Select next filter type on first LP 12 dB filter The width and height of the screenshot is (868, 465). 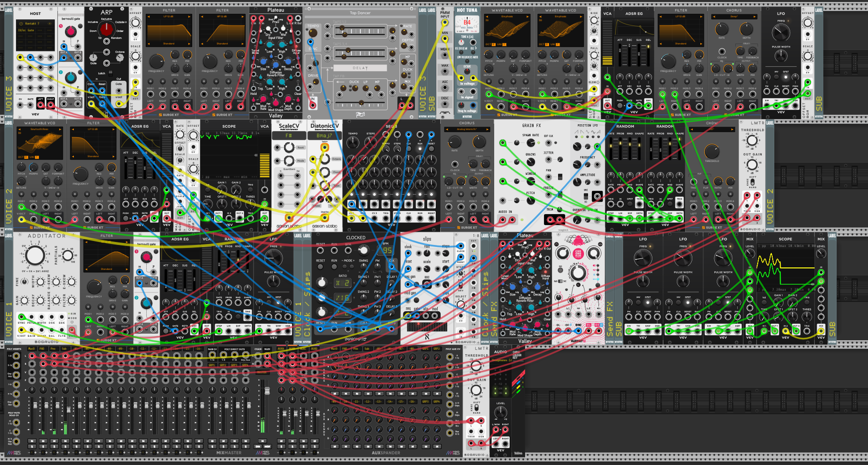[x=189, y=16]
